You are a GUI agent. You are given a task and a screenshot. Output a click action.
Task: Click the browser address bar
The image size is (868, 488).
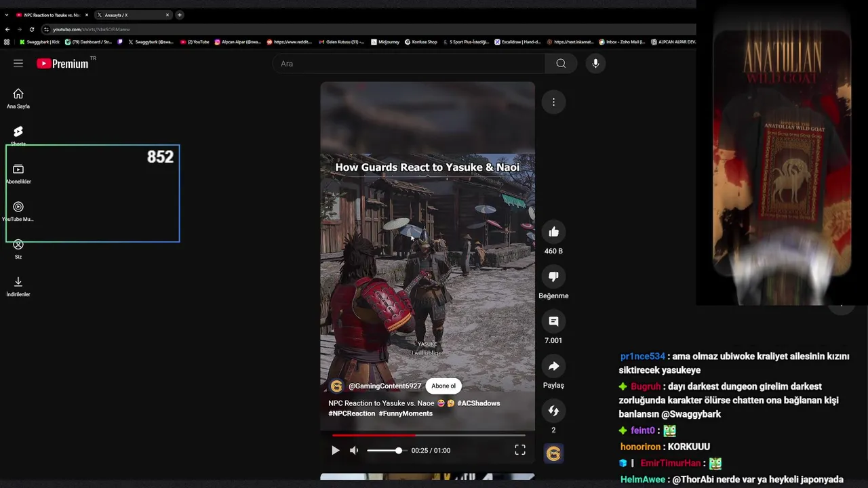point(366,29)
